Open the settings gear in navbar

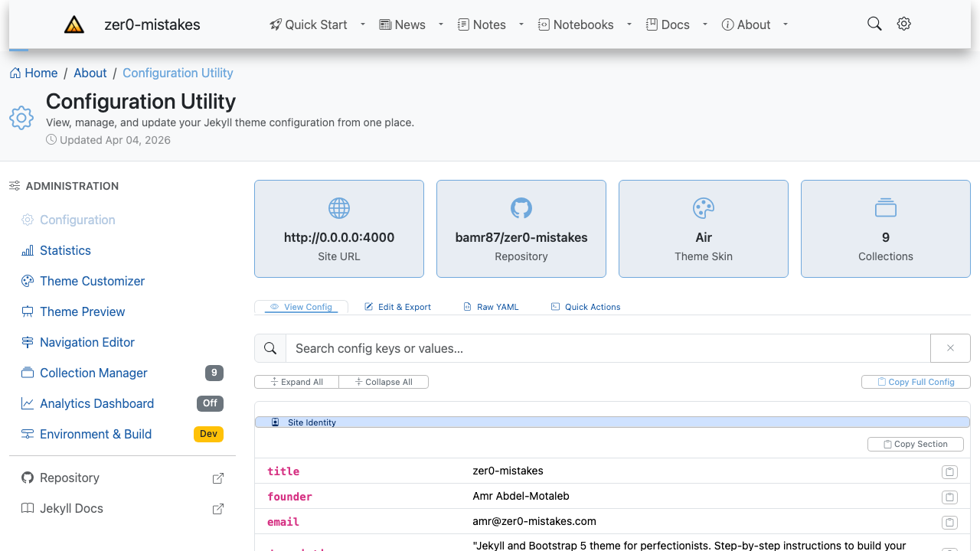(x=904, y=24)
